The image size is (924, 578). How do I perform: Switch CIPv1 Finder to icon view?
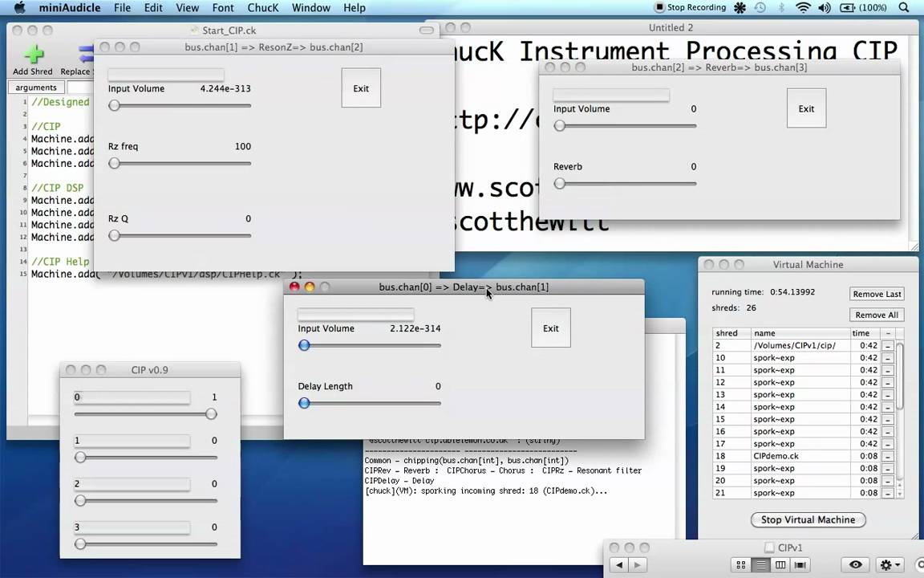coord(741,565)
